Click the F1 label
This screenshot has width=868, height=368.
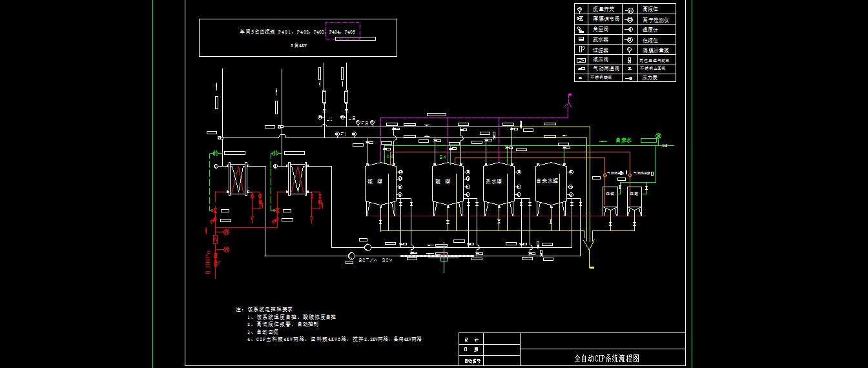[x=344, y=134]
